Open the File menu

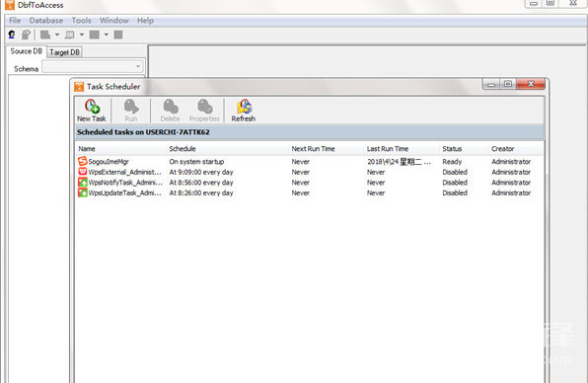tap(15, 21)
